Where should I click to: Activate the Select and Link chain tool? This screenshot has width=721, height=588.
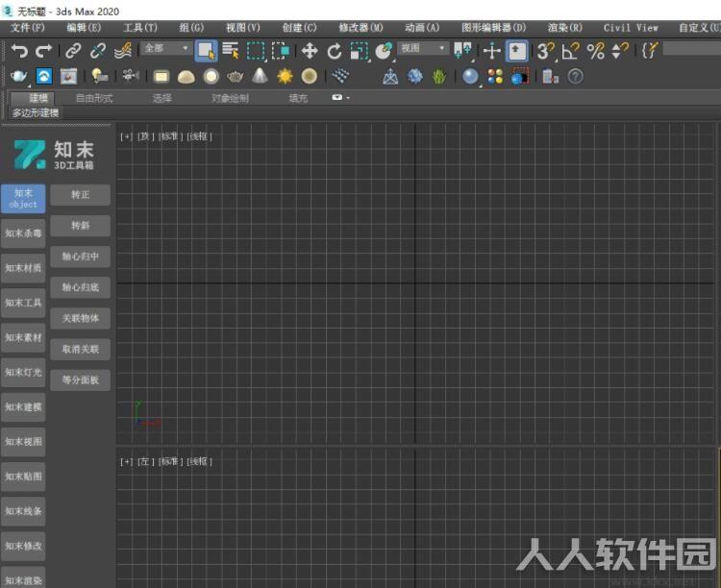(x=74, y=51)
